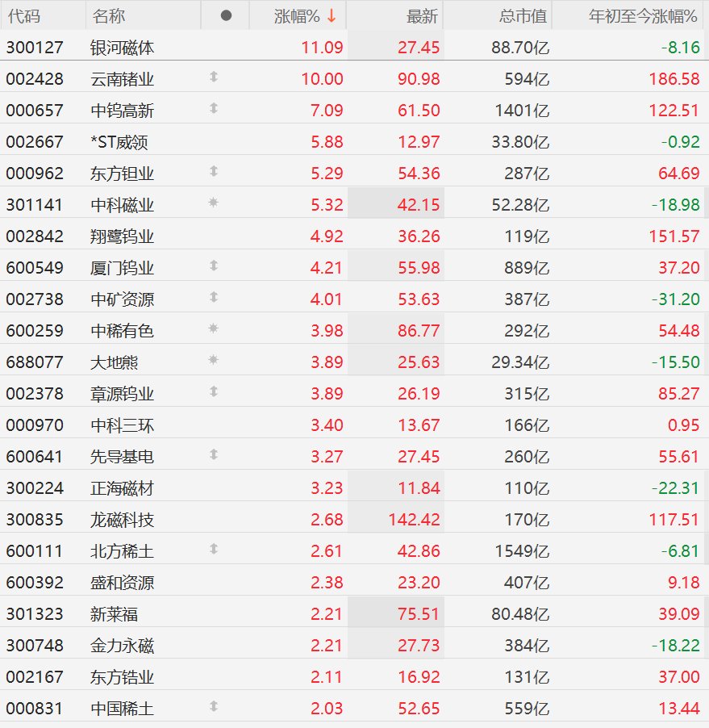Click latest price 86.77
This screenshot has height=728, width=709.
[x=419, y=331]
